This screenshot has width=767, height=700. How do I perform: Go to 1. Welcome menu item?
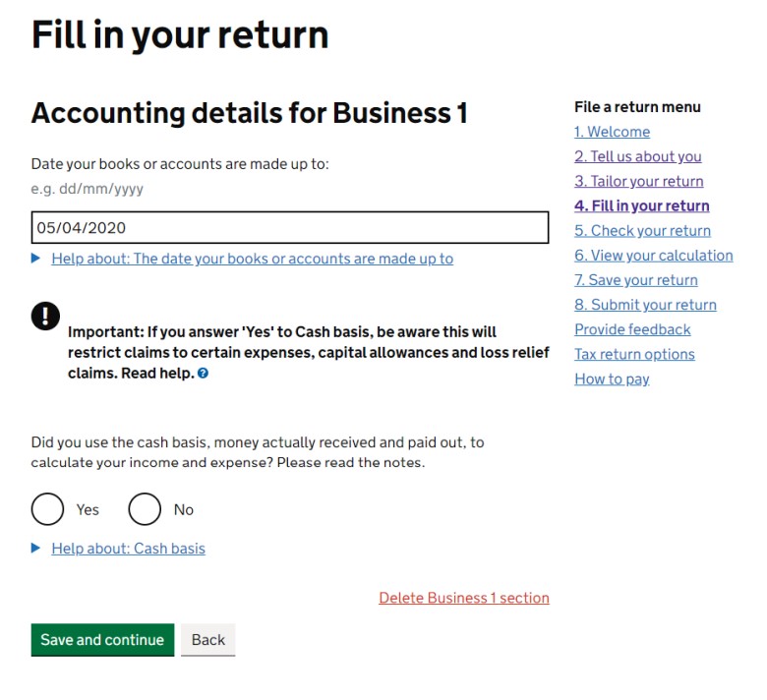[613, 132]
